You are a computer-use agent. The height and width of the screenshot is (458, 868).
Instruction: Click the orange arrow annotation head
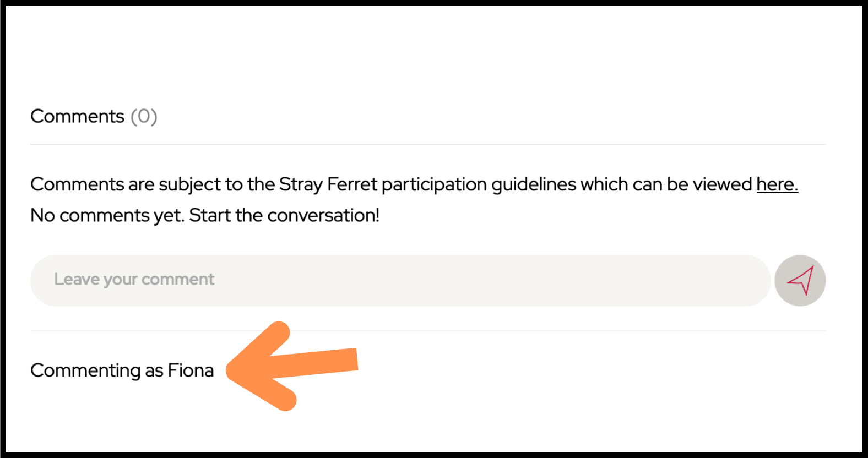(259, 367)
